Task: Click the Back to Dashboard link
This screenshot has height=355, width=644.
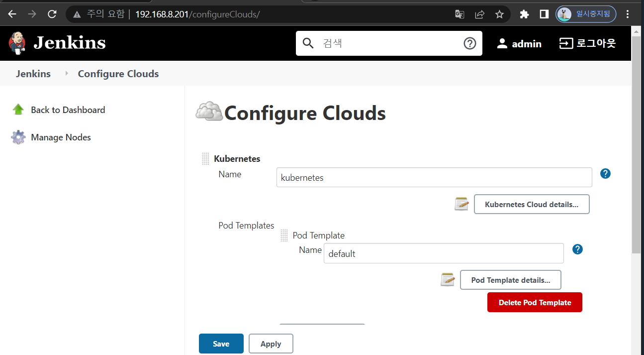Action: click(x=68, y=110)
